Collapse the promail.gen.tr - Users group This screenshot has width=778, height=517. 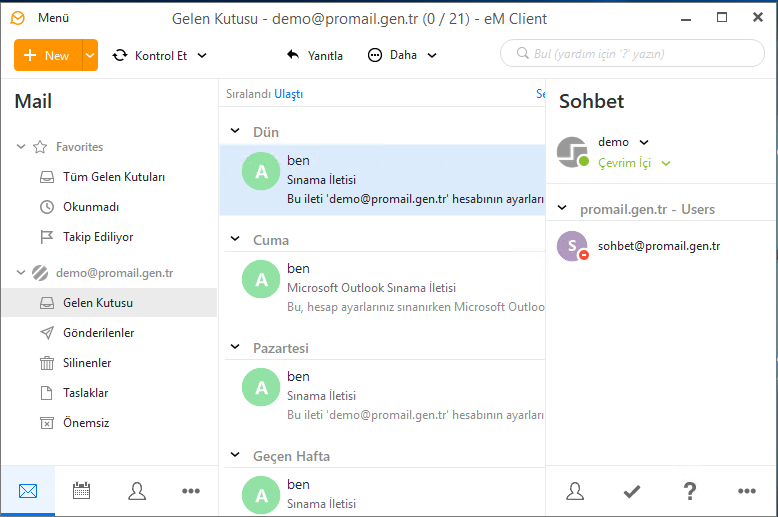click(562, 207)
